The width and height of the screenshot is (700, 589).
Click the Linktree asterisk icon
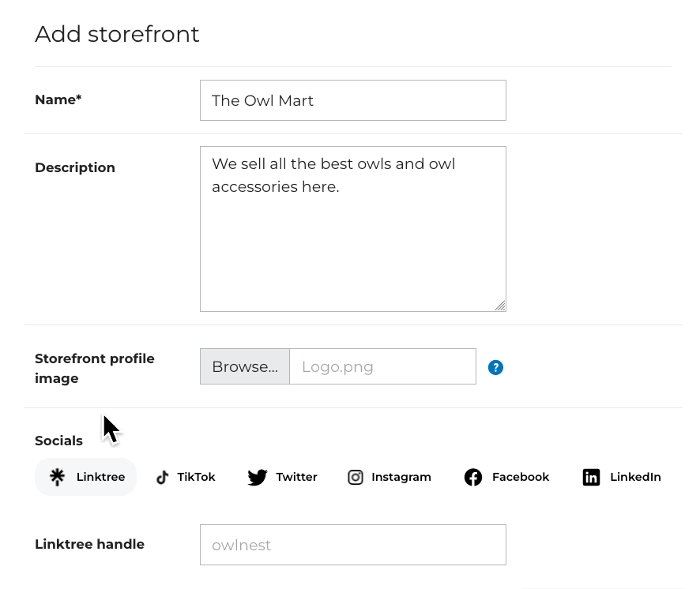(57, 477)
